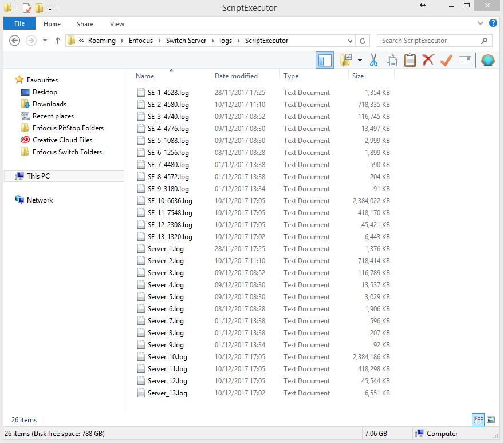Open the File menu
This screenshot has width=504, height=444.
pos(19,24)
